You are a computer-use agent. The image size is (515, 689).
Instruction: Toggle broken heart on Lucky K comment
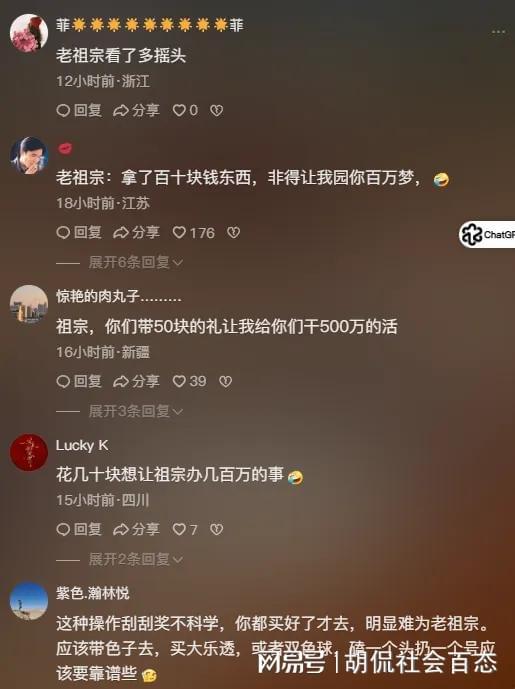[216, 529]
